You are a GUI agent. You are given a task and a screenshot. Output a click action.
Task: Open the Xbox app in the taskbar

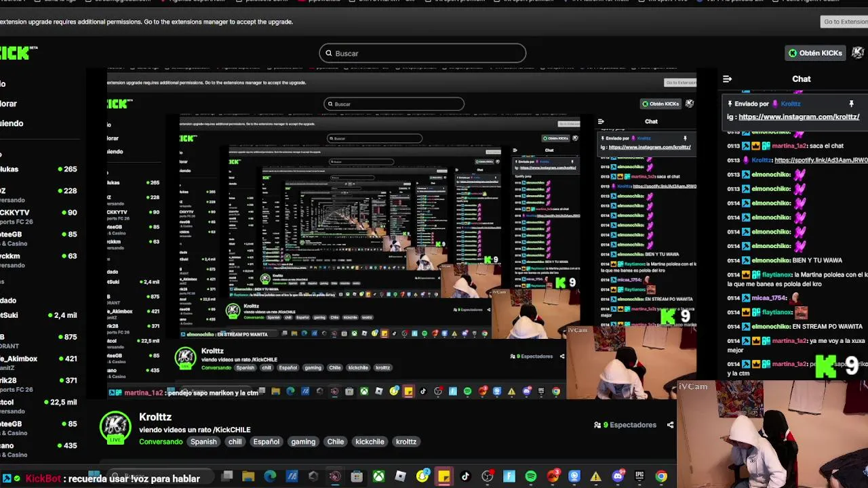pos(378,476)
